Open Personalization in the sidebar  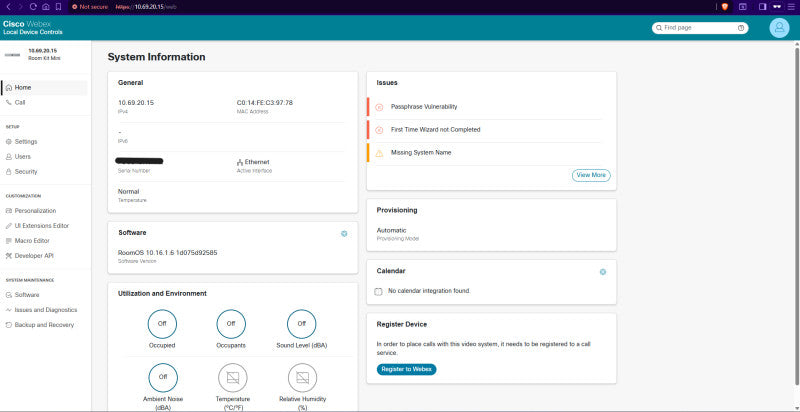coord(45,211)
